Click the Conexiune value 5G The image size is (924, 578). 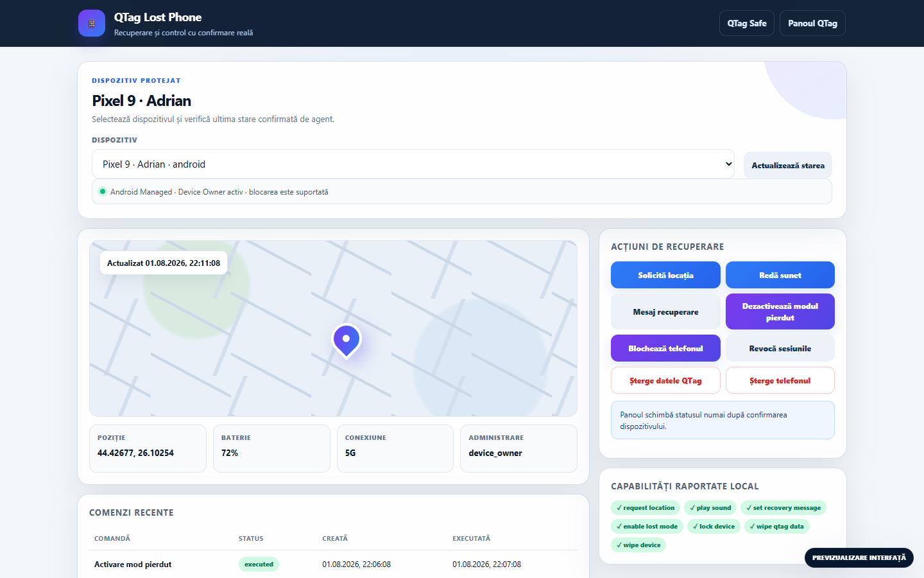[x=350, y=453]
